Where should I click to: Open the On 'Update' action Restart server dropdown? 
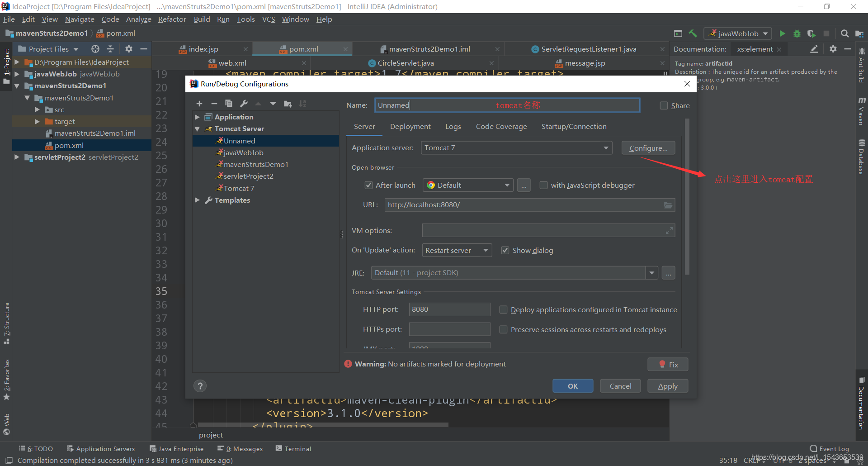(457, 250)
